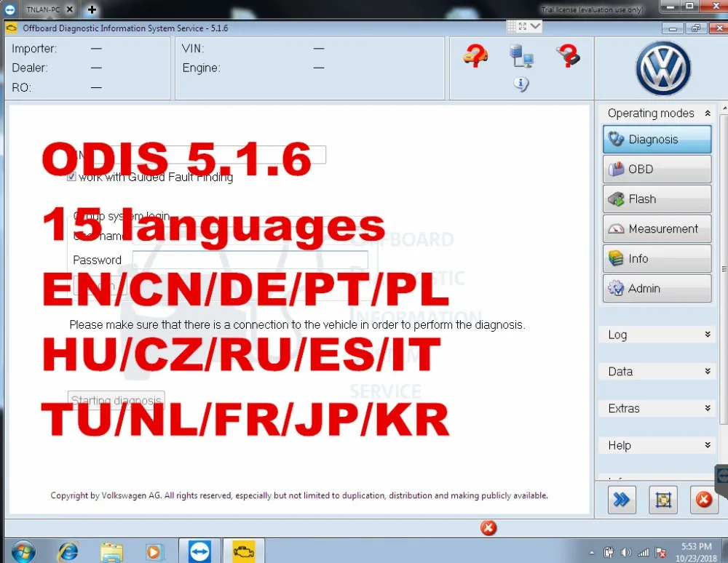Click the TeamViewer icon at top left

pyautogui.click(x=9, y=9)
